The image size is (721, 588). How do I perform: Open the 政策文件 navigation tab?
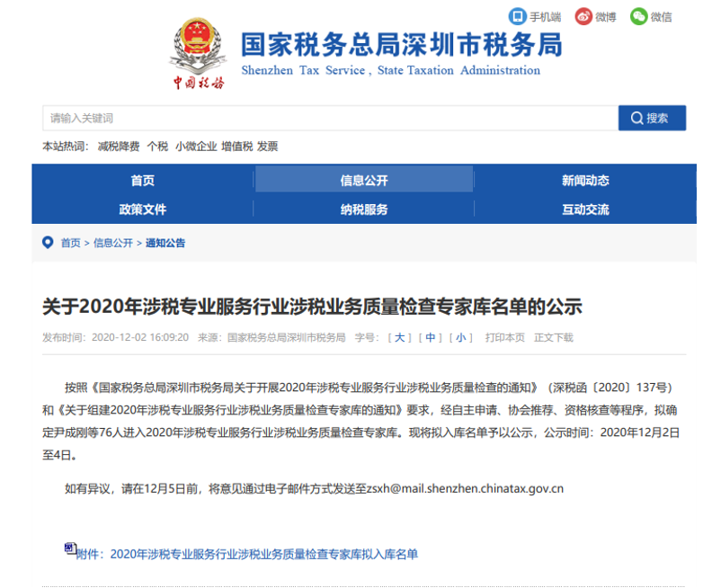pos(143,209)
